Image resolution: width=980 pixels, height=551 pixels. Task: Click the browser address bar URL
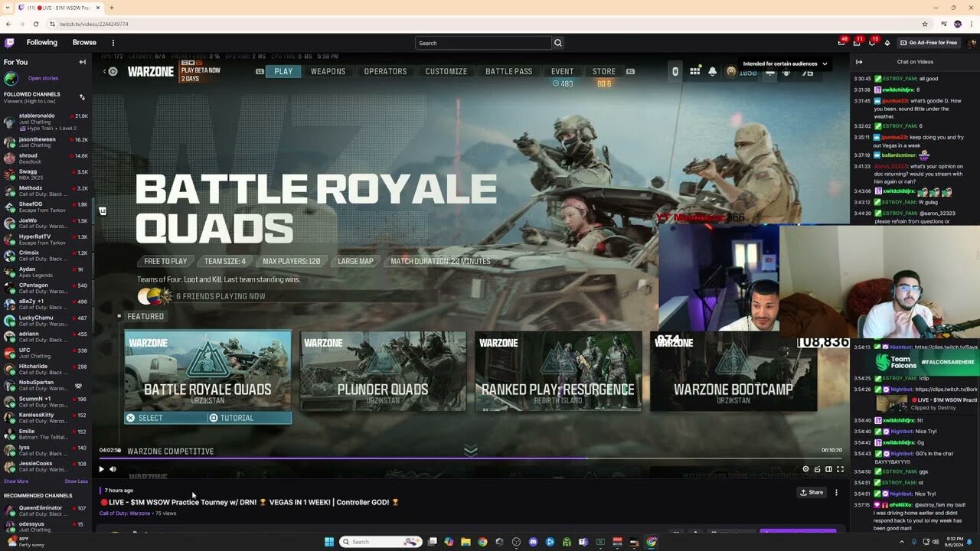(94, 24)
